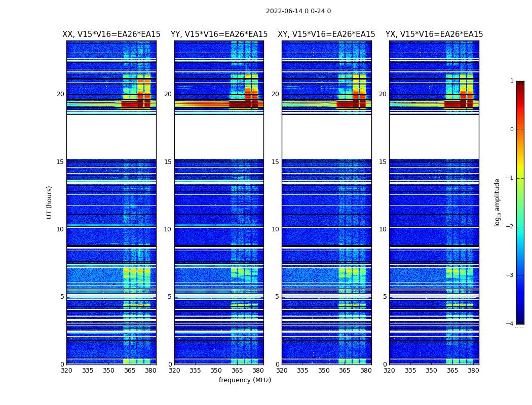532x405 pixels.
Task: Select the YY polarization panel title
Action: tap(219, 34)
